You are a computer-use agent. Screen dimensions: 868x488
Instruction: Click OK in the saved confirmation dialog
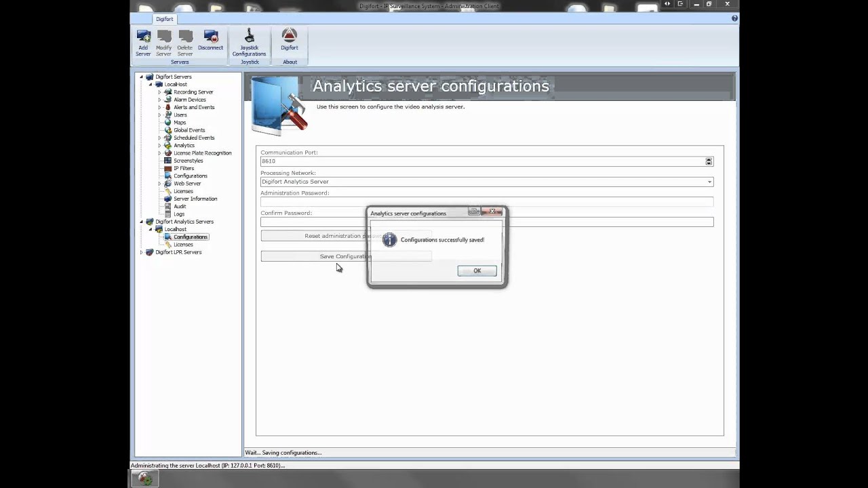click(x=477, y=271)
